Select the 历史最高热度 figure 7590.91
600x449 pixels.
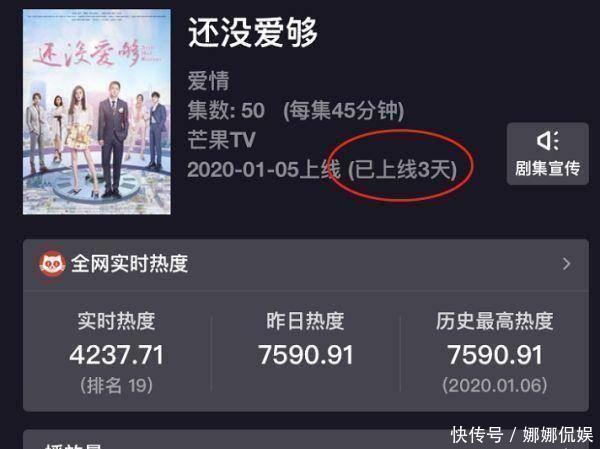tap(495, 355)
